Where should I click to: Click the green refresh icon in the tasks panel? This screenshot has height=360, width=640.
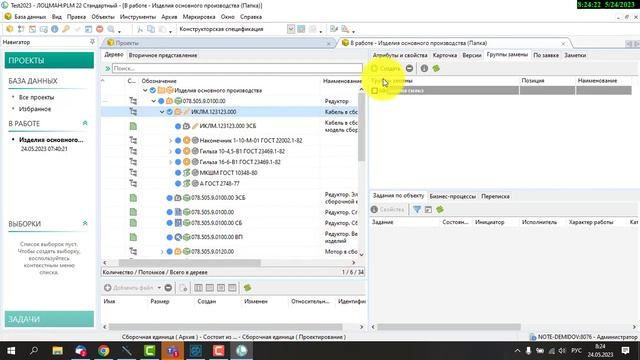(x=440, y=209)
